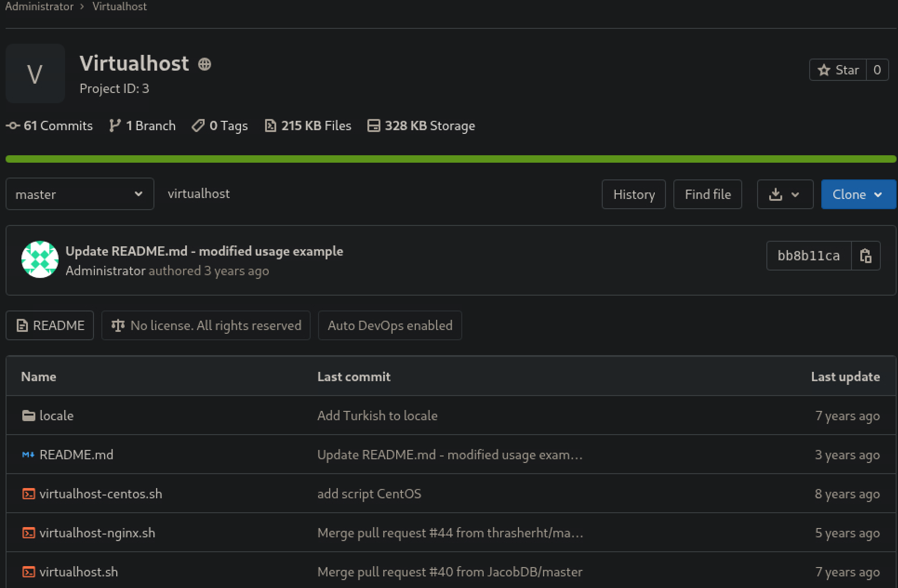Click the shell icon beside virtualhost.sh
Viewport: 898px width, 588px height.
point(29,572)
